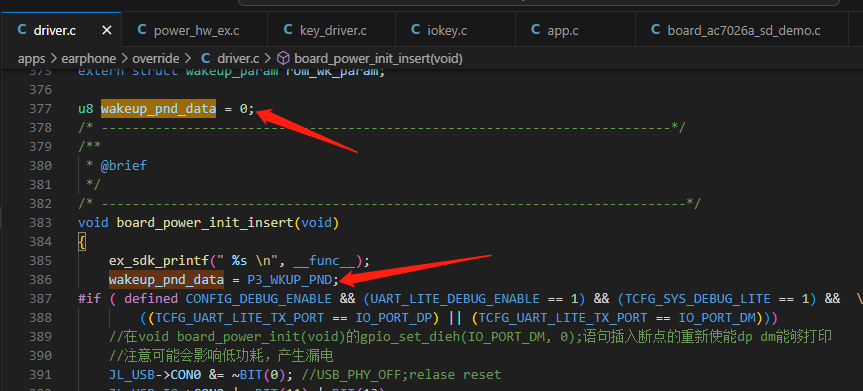Select the override breadcrumb segment
This screenshot has width=863, height=391.
point(156,58)
